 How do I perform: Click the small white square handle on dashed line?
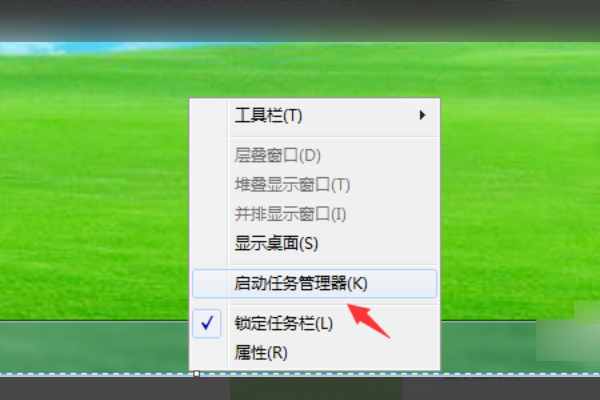click(196, 374)
